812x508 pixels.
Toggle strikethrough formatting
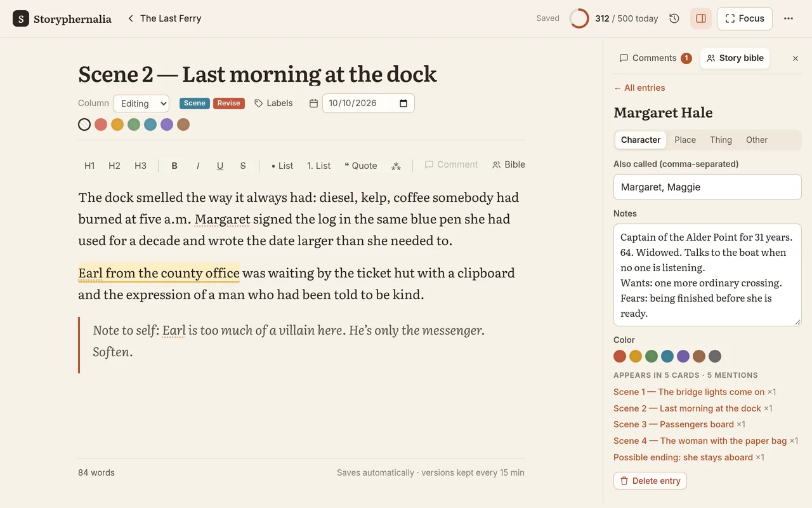pos(243,166)
